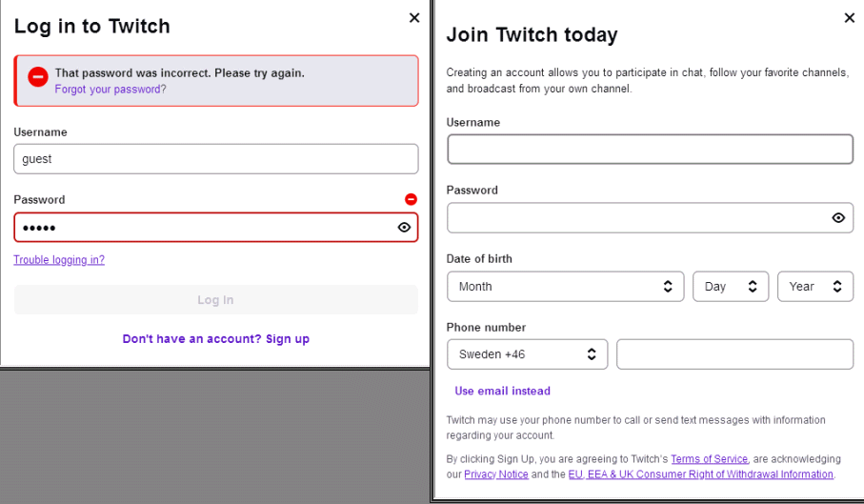Viewport: 864px width, 504px height.
Task: Click the signup Username input field
Action: point(650,149)
